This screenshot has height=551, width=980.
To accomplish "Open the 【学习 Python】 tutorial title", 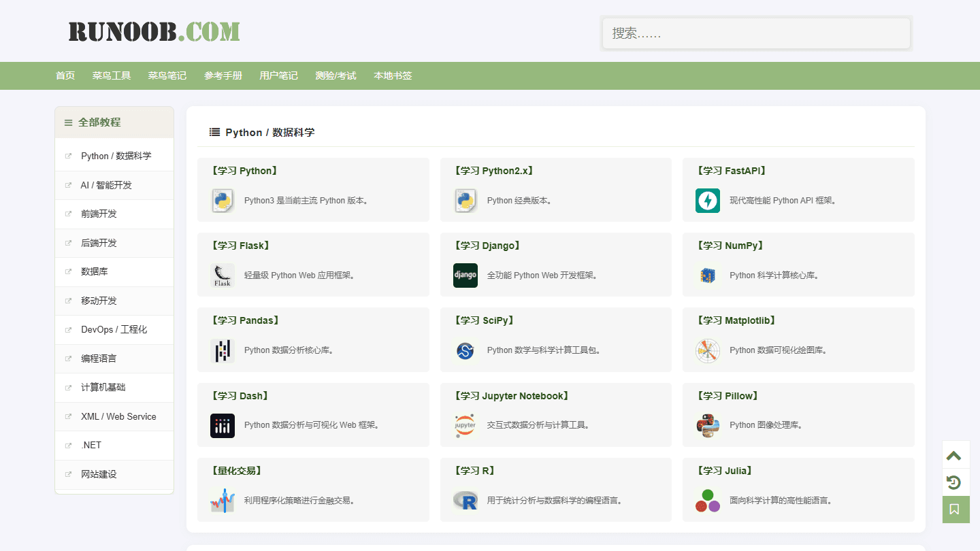I will pyautogui.click(x=244, y=171).
